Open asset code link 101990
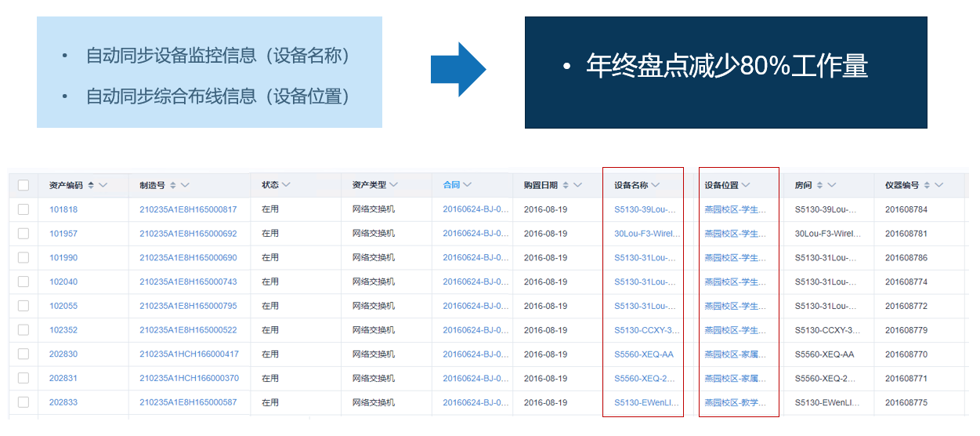Viewport: 980px width, 436px height. tap(63, 257)
